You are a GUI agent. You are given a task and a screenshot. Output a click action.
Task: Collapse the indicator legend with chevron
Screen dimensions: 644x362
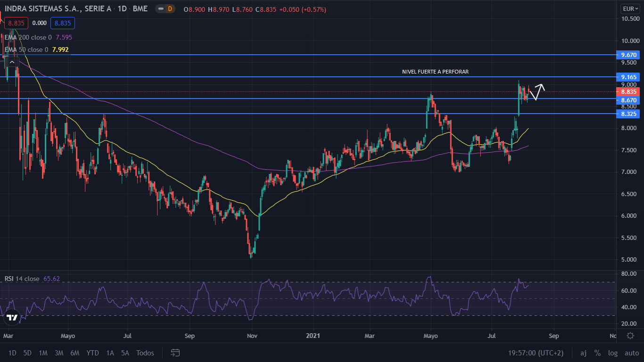coord(12,61)
